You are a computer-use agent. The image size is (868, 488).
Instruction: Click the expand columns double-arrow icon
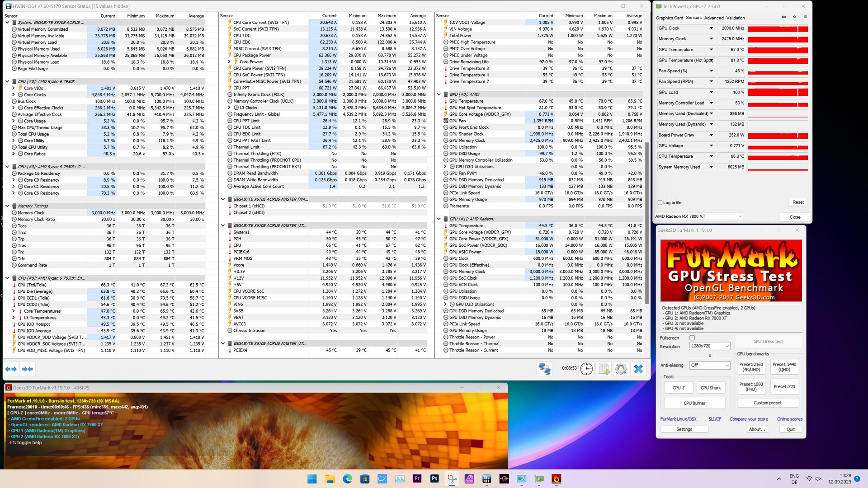point(11,369)
